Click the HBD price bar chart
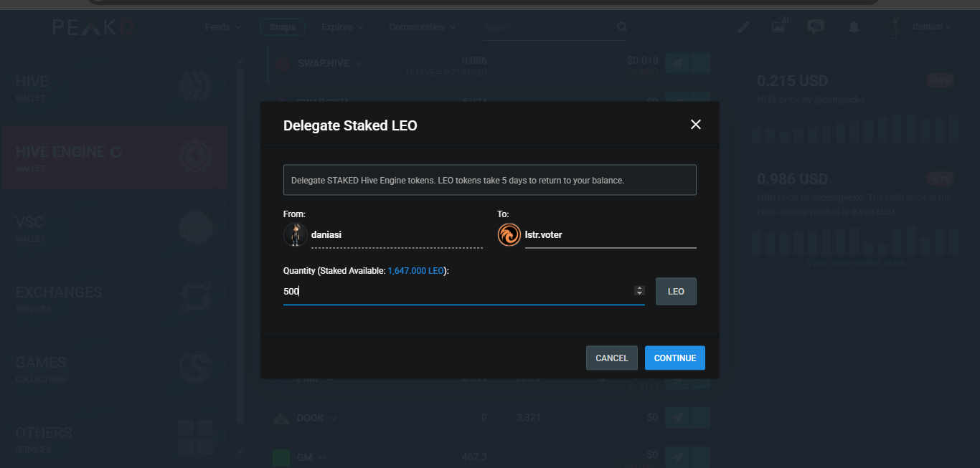This screenshot has width=980, height=468. [854, 241]
